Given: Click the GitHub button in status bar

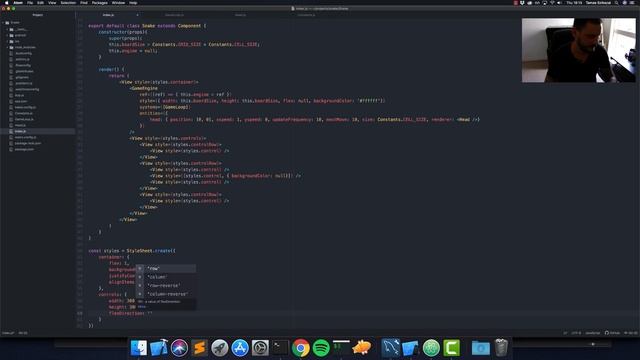Looking at the screenshot, I should 612,333.
